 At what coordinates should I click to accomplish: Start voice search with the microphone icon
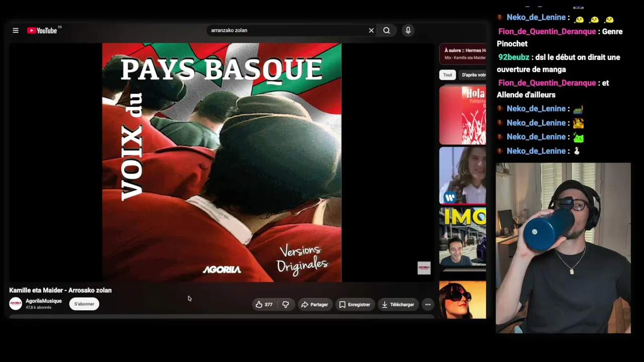coord(408,31)
